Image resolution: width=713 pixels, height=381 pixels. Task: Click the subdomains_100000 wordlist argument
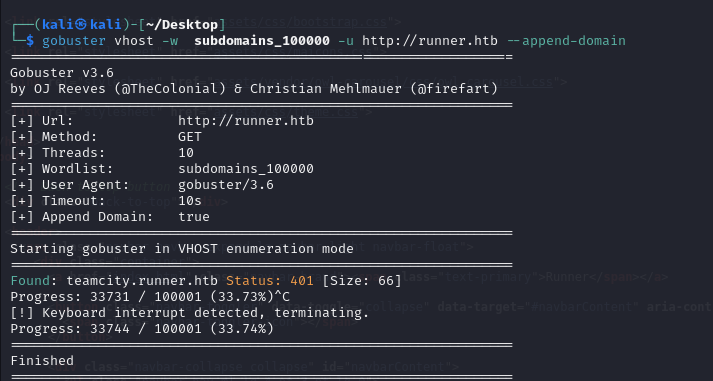[x=262, y=41]
